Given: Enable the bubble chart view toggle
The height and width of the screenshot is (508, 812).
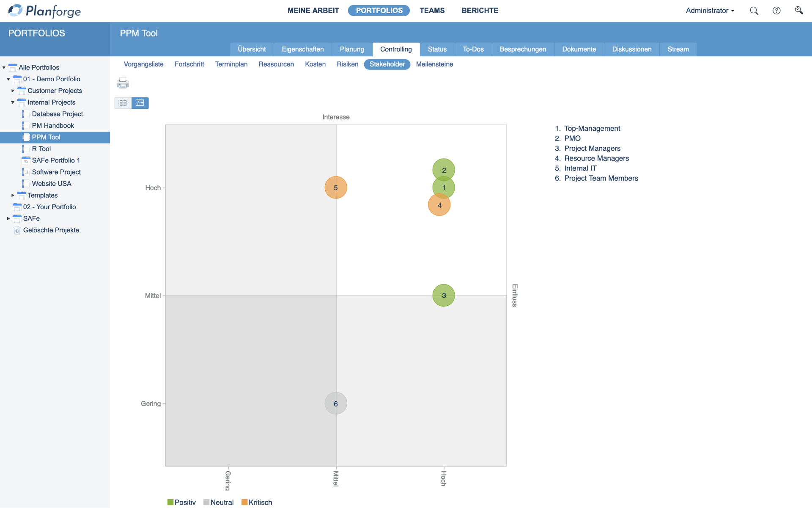Looking at the screenshot, I should coord(140,103).
